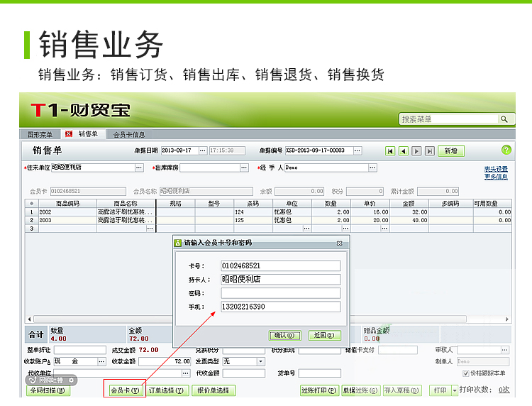This screenshot has height=406, width=532.
Task: Switch to the 会员卡信息 tab
Action: pyautogui.click(x=129, y=134)
